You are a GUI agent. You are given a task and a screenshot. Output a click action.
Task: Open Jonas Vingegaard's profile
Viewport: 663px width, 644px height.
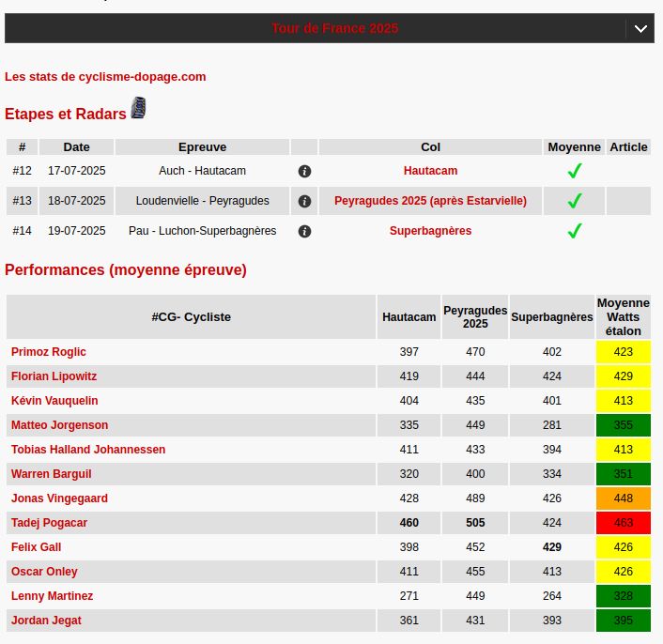coord(59,498)
